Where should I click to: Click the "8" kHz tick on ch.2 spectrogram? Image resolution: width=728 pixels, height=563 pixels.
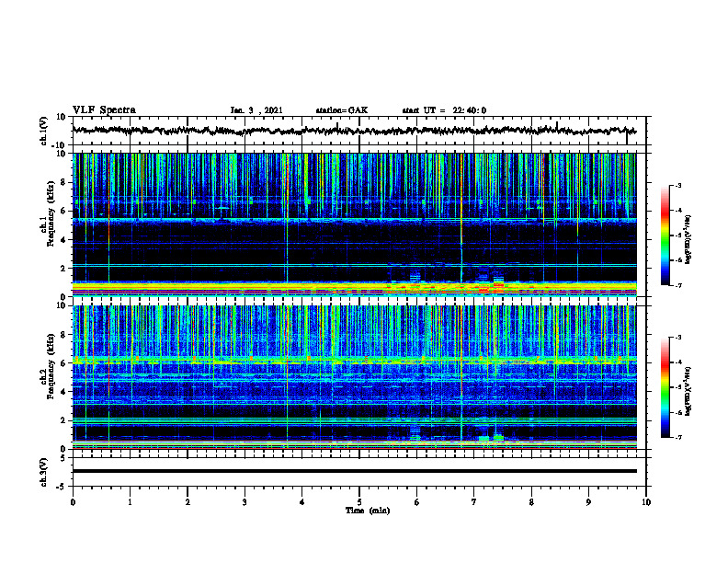click(x=63, y=335)
